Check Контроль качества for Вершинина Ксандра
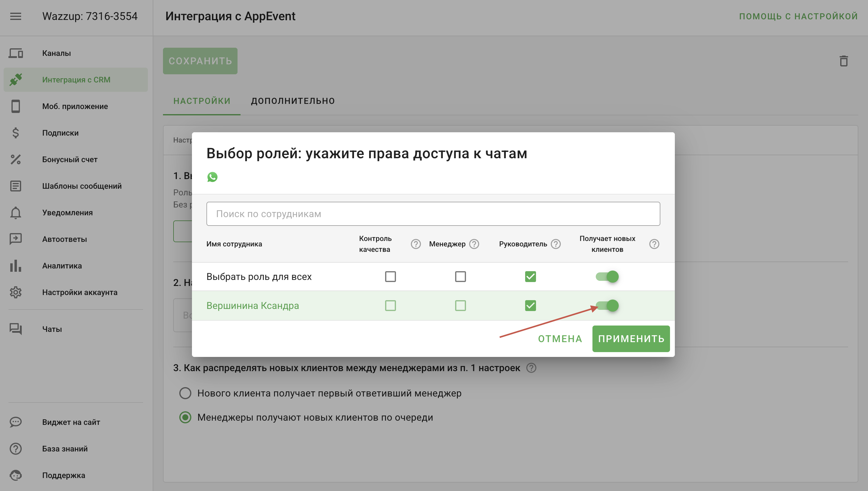Screen dimensions: 868x491 point(390,306)
